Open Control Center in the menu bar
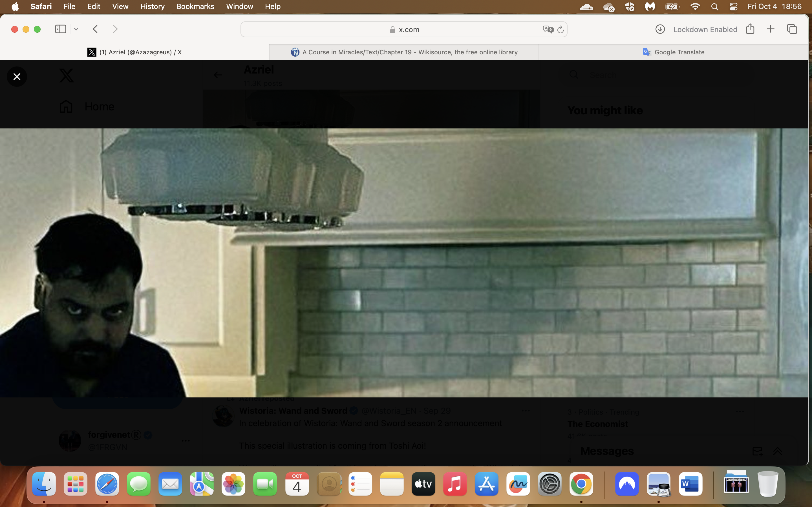 (x=734, y=6)
